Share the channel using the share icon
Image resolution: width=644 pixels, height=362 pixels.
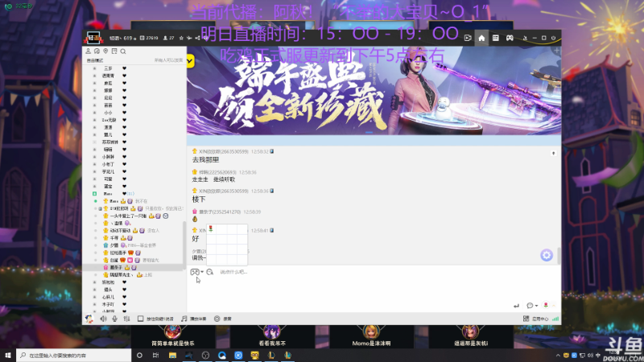point(197,38)
